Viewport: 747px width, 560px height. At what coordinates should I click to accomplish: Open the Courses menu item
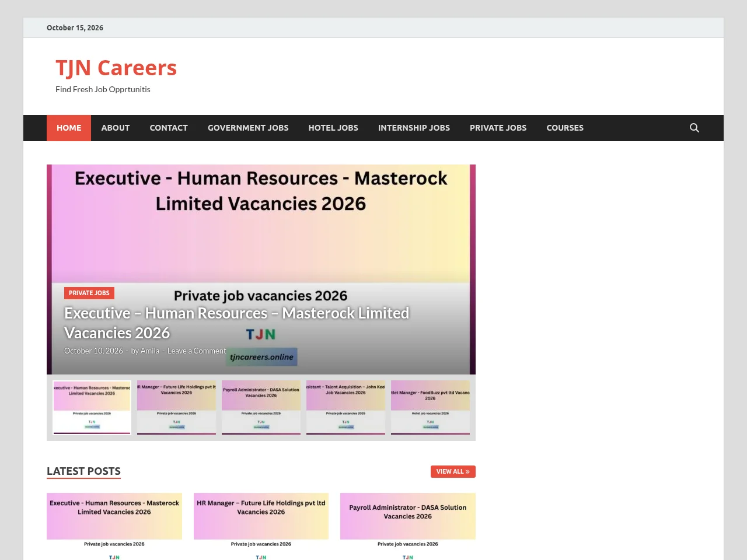pyautogui.click(x=565, y=128)
